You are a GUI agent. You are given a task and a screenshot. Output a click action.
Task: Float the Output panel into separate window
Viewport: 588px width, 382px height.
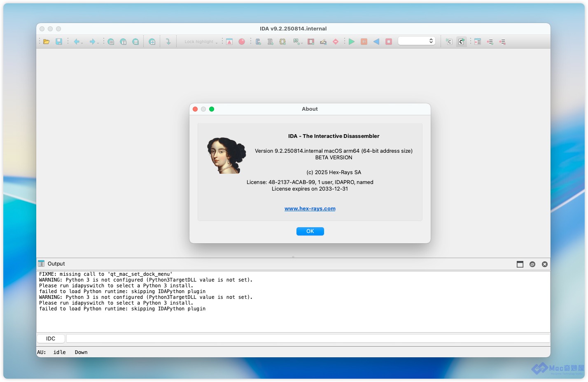click(x=532, y=264)
